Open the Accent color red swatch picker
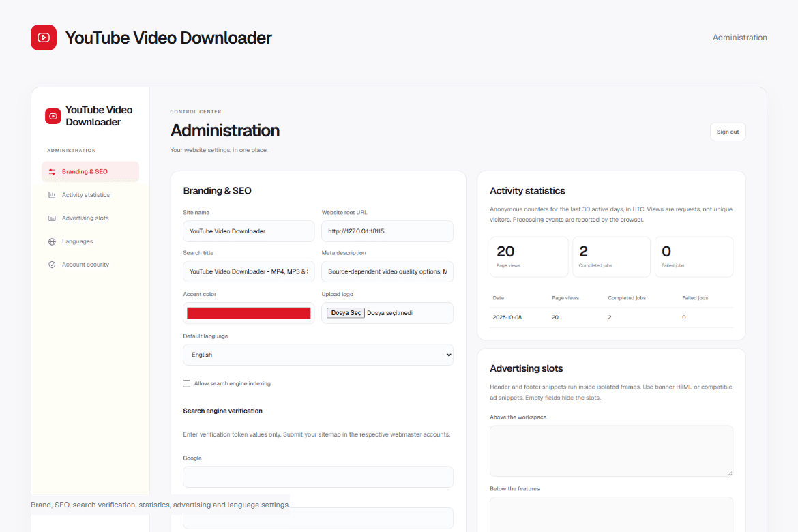 click(249, 313)
